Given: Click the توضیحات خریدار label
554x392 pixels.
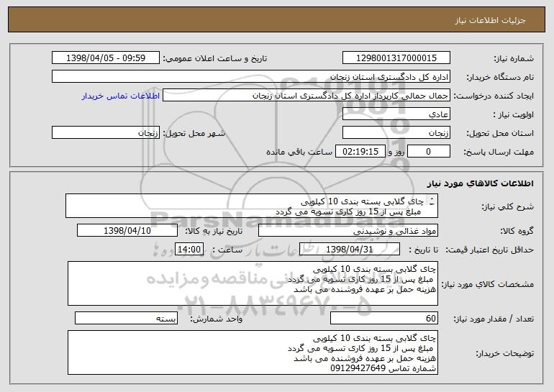Looking at the screenshot, I should (x=504, y=353).
